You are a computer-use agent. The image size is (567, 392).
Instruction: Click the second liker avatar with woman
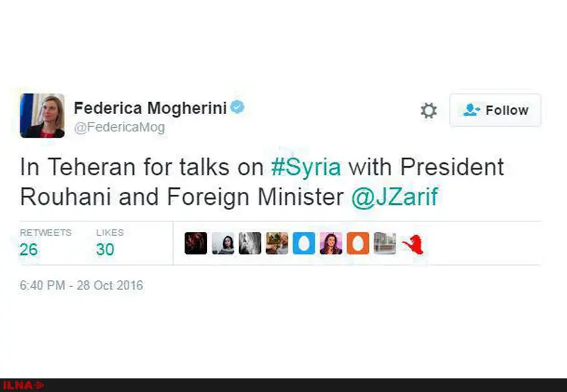click(x=223, y=243)
